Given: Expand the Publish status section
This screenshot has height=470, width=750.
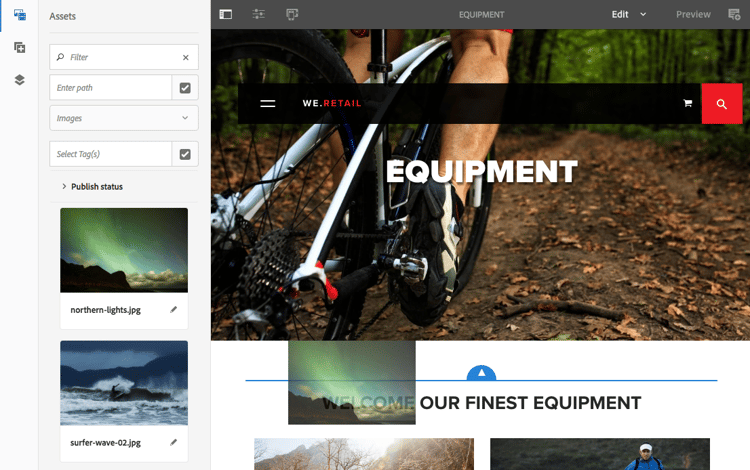Looking at the screenshot, I should click(92, 186).
